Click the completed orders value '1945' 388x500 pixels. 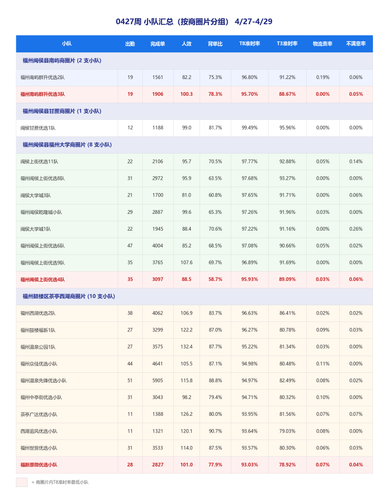point(158,229)
